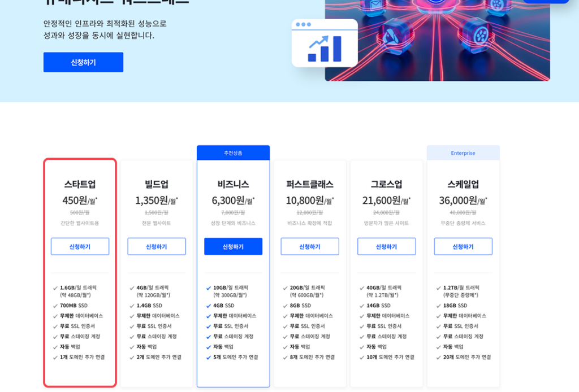579x392 pixels.
Task: Select the solid blue 비즈니스 신청하기 button
Action: click(x=233, y=246)
